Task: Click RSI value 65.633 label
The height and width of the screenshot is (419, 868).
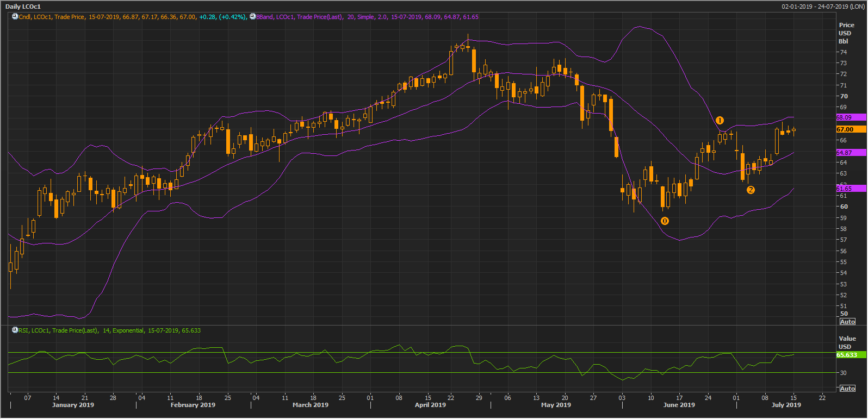Action: click(851, 355)
